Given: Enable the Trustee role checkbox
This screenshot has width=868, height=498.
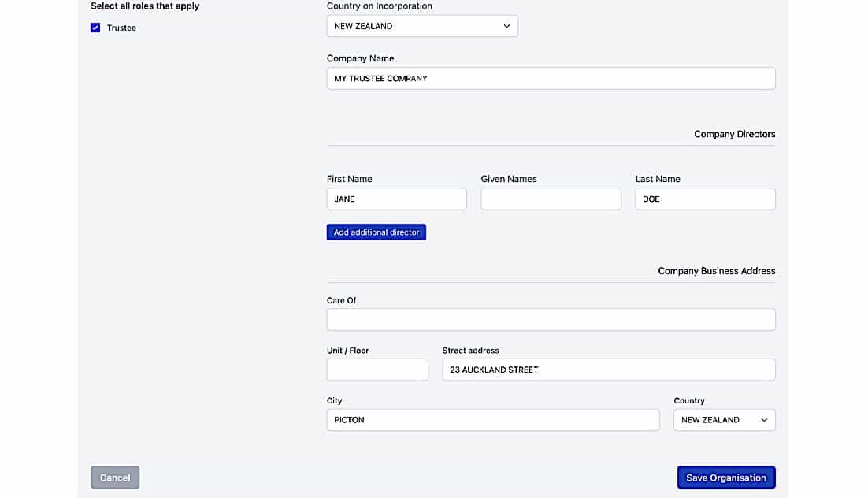Looking at the screenshot, I should pyautogui.click(x=95, y=28).
